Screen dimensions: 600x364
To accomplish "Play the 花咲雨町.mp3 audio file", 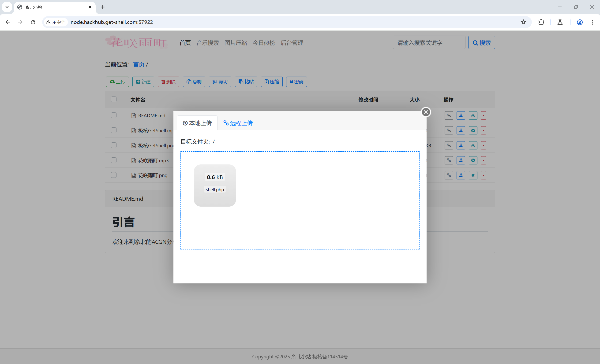I will 473,160.
